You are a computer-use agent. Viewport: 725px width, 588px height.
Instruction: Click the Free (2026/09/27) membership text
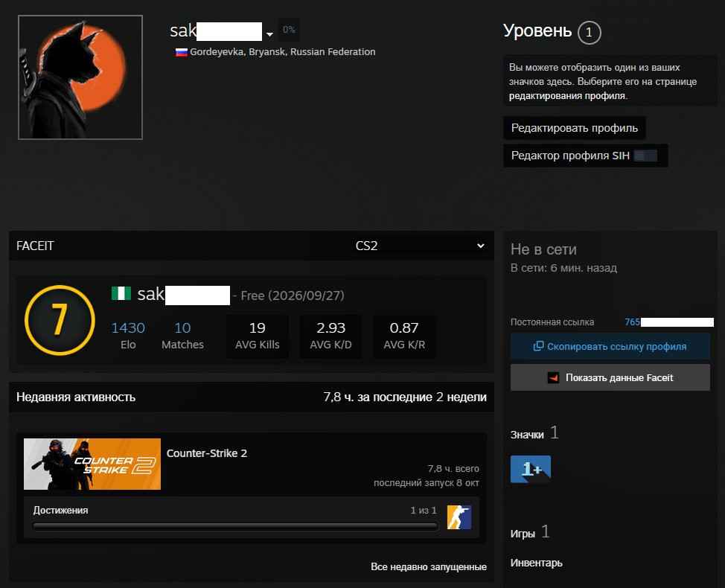[293, 295]
